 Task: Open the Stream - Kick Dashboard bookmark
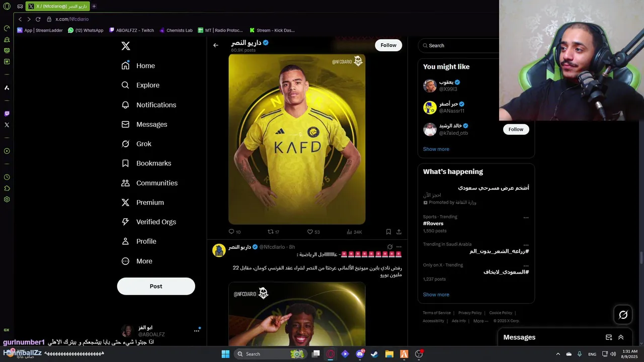click(x=272, y=30)
